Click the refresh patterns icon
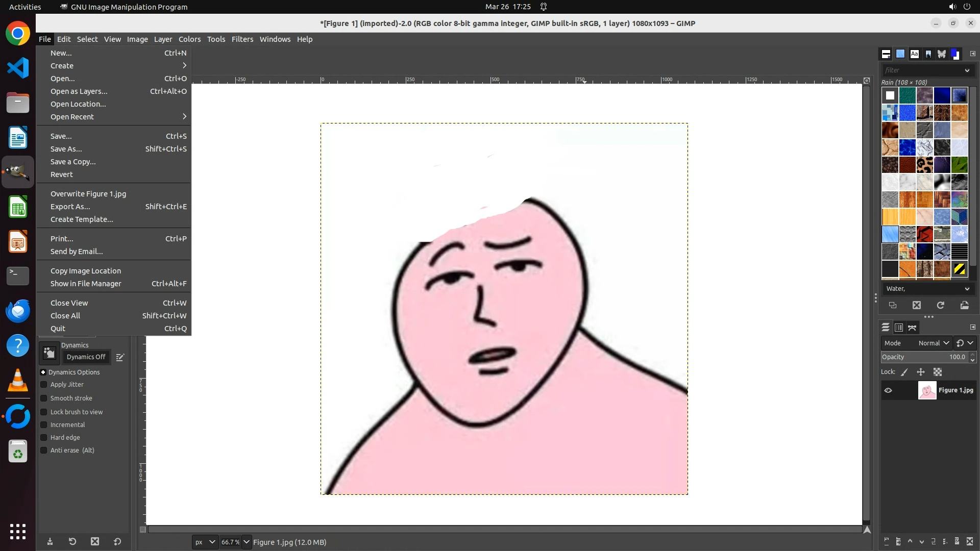The height and width of the screenshot is (551, 980). pos(940,305)
